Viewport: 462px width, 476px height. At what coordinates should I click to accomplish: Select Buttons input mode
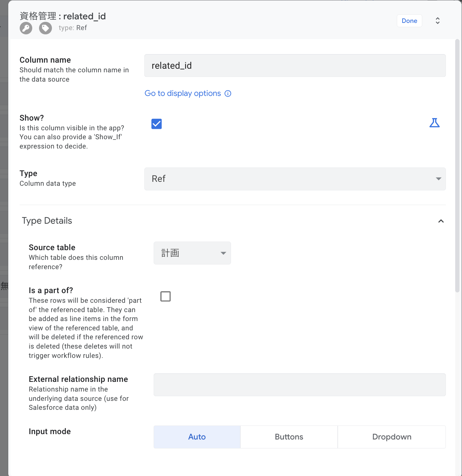point(289,437)
